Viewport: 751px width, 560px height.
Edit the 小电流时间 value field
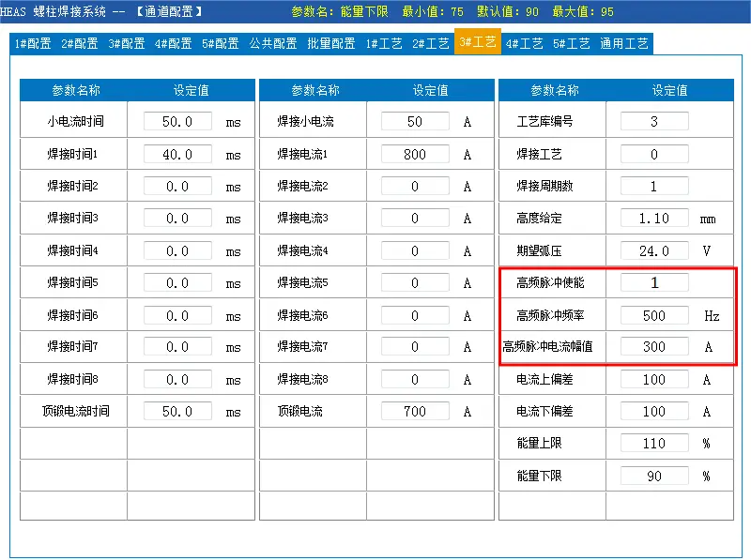(177, 121)
